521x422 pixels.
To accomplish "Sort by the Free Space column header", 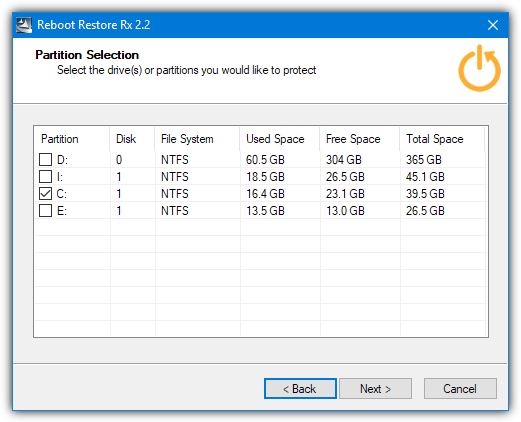I will point(360,139).
